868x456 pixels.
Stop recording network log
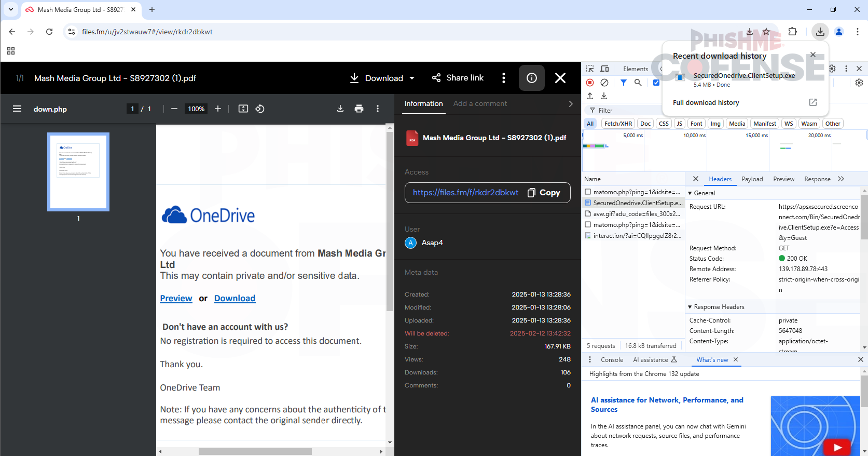[x=590, y=83]
